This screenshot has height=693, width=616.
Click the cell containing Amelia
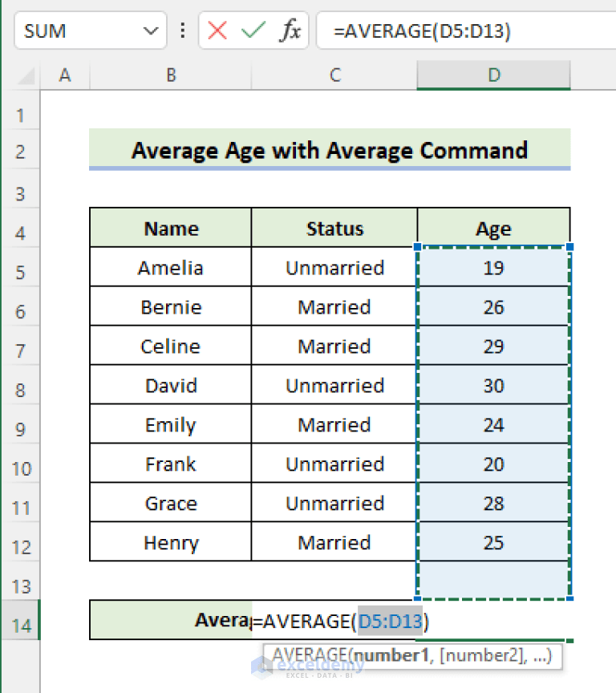171,267
